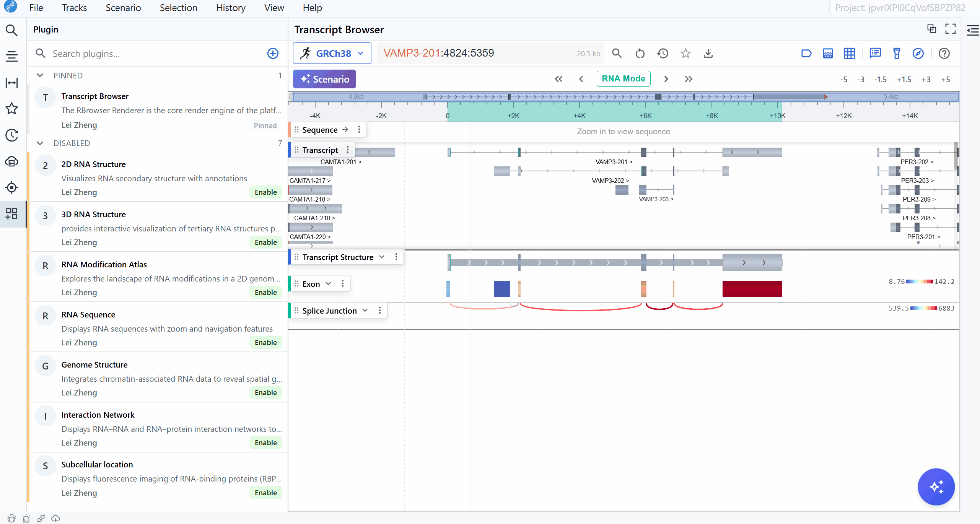Click the fit-width ruler icon in sidebar
This screenshot has width=980, height=524.
click(x=11, y=83)
